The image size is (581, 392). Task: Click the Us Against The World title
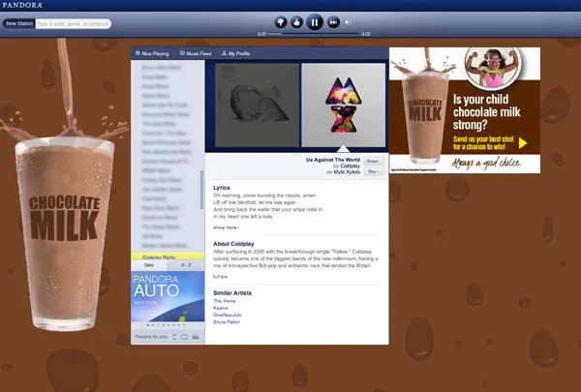(x=333, y=160)
